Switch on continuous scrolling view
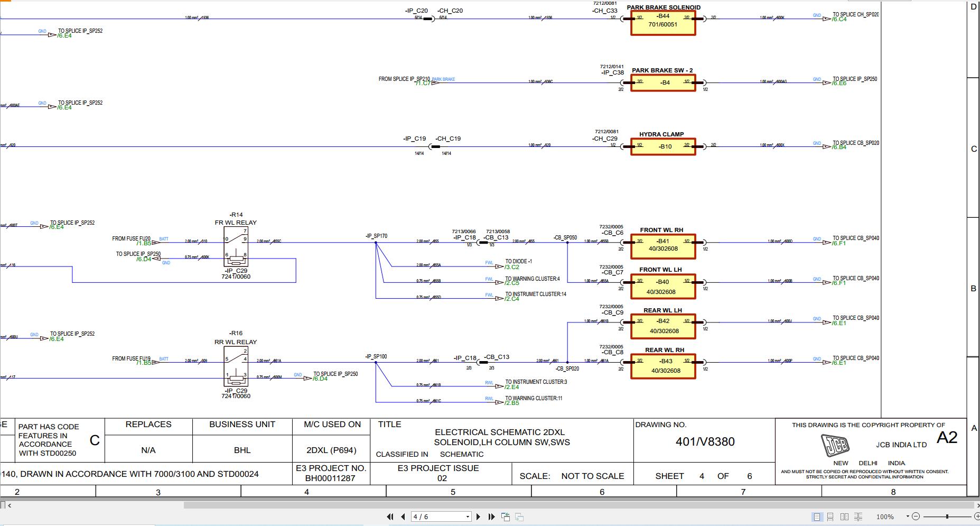This screenshot has width=980, height=526. tap(829, 516)
